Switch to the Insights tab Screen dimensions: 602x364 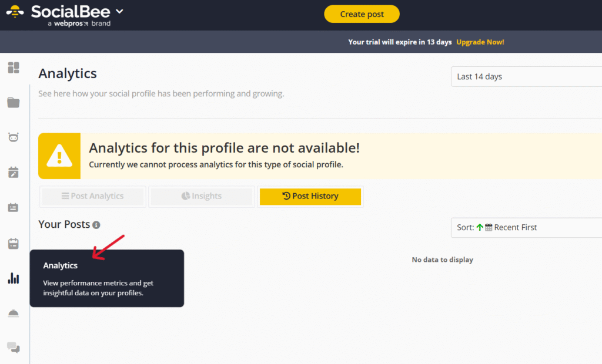coord(202,197)
